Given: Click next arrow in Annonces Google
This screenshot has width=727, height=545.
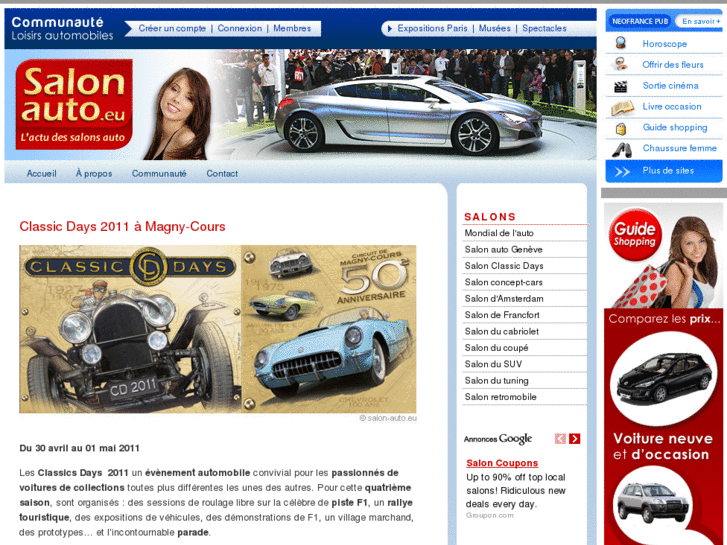Looking at the screenshot, I should (574, 438).
